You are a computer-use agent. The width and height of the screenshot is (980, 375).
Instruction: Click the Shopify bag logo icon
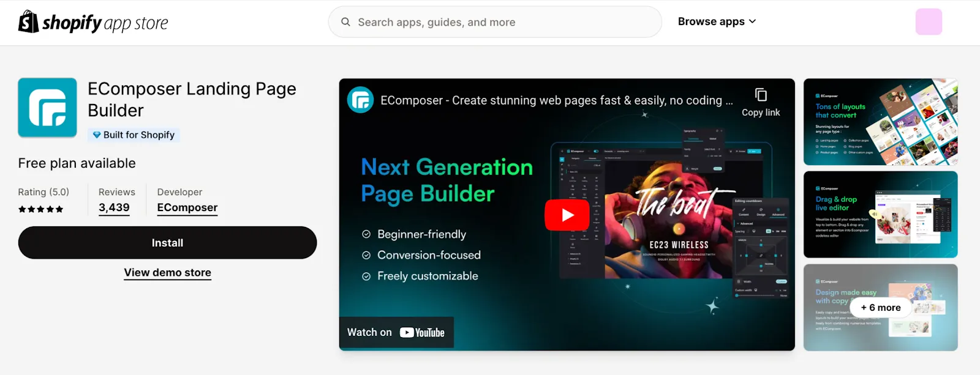(29, 21)
